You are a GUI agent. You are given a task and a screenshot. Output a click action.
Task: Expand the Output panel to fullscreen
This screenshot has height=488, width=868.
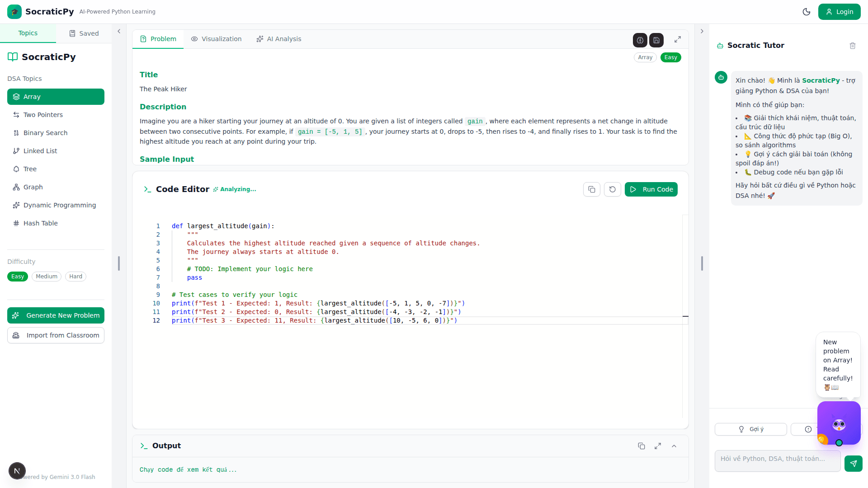point(658,446)
